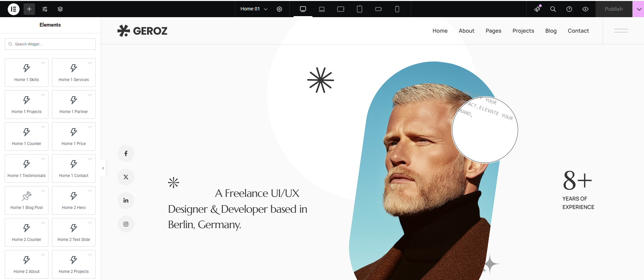644x280 pixels.
Task: Click the Projects menu item
Action: [x=523, y=31]
